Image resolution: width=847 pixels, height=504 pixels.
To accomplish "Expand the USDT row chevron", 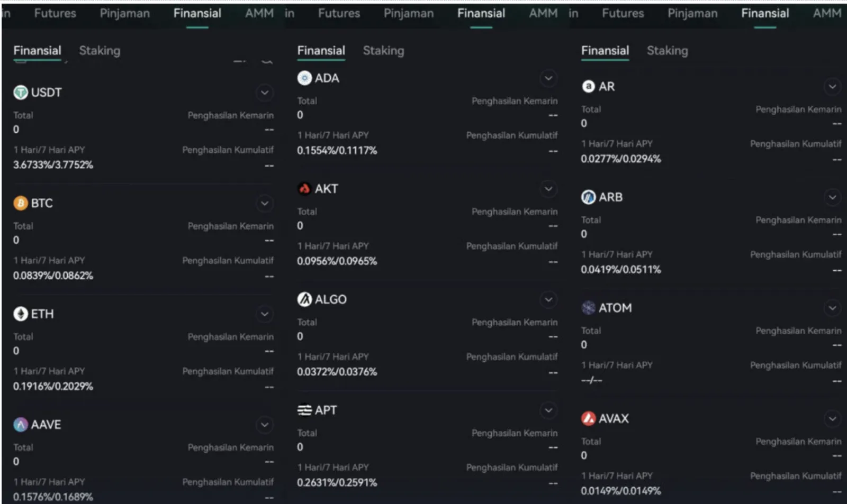I will (x=265, y=93).
